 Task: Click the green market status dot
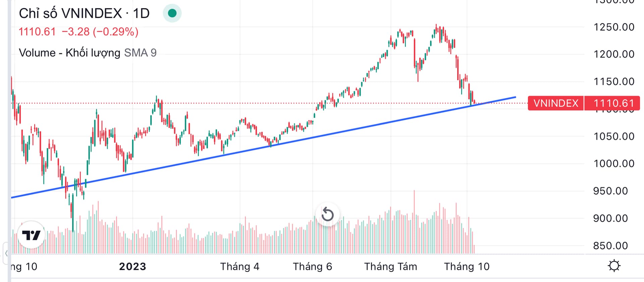[x=172, y=13]
